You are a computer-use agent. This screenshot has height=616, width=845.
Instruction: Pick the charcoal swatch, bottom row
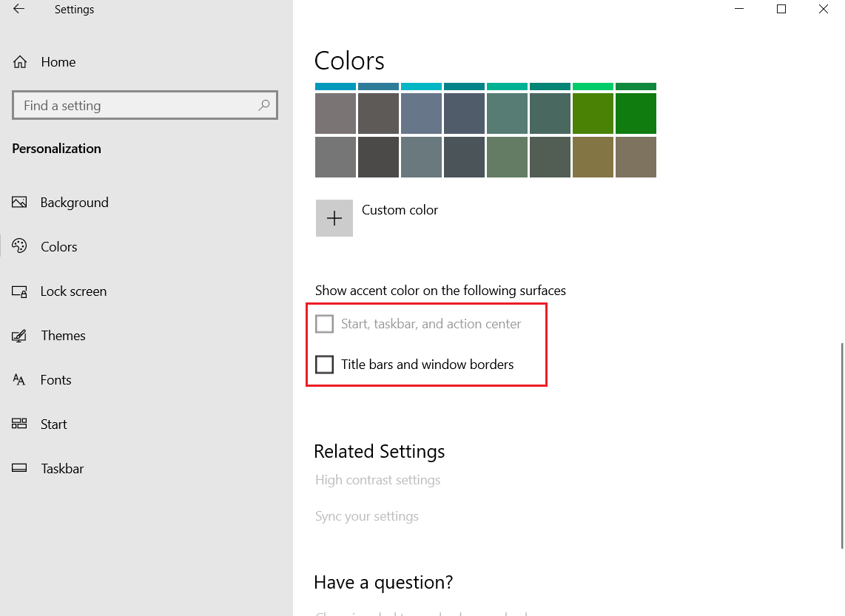(x=378, y=157)
